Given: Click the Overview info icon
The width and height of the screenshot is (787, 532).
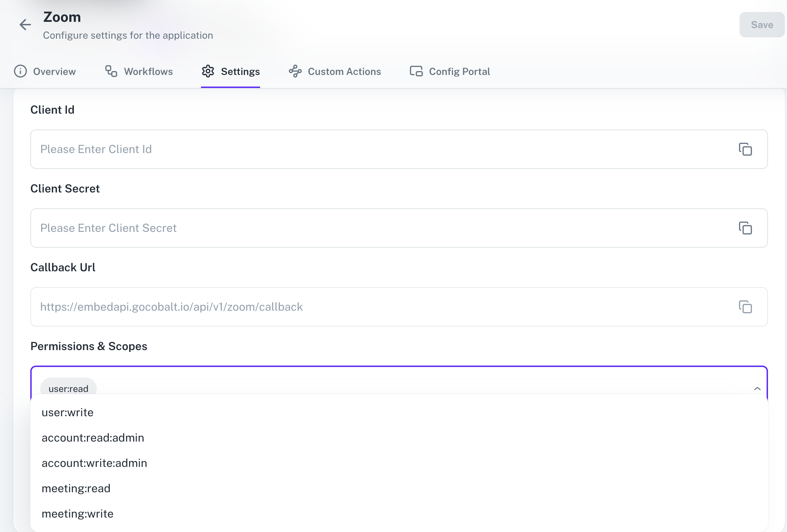Looking at the screenshot, I should tap(20, 71).
